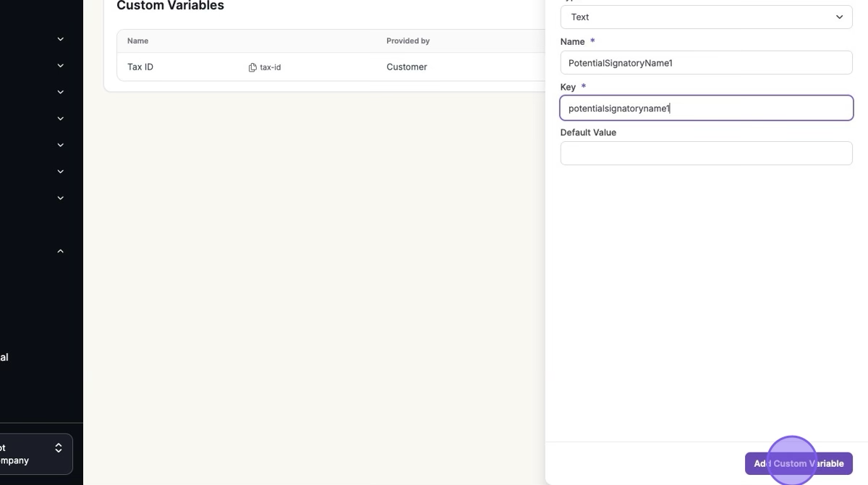The height and width of the screenshot is (485, 868).
Task: Click the Customer cell in Tax ID row
Action: pos(407,67)
